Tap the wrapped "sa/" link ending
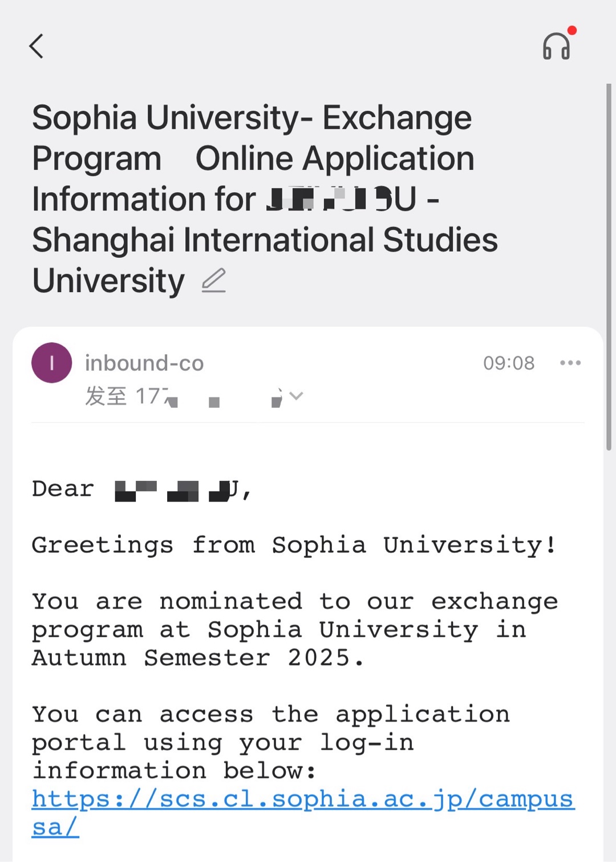This screenshot has height=862, width=616. [55, 827]
